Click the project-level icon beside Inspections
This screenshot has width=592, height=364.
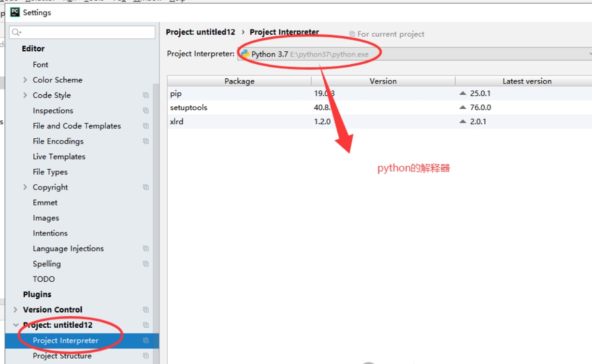tap(146, 111)
